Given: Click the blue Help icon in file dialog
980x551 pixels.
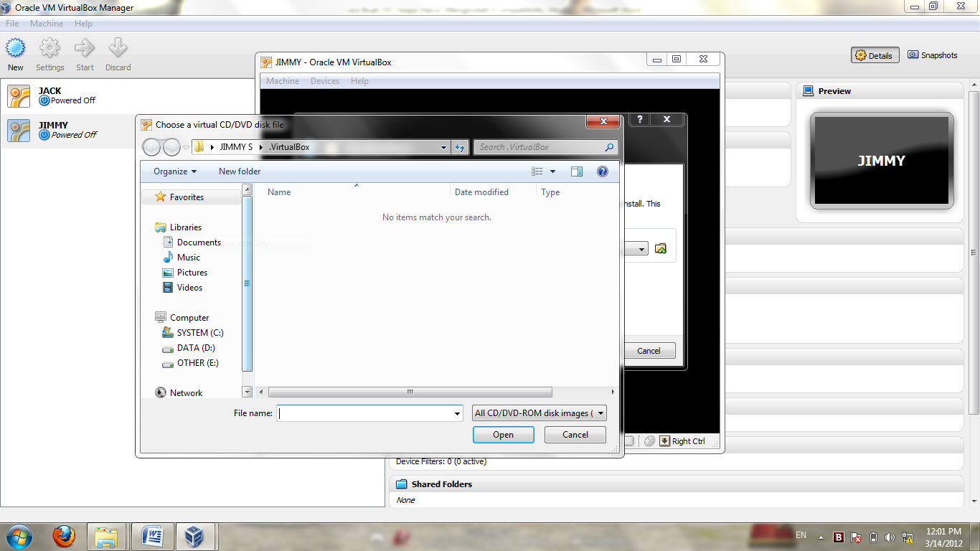Looking at the screenshot, I should (603, 171).
